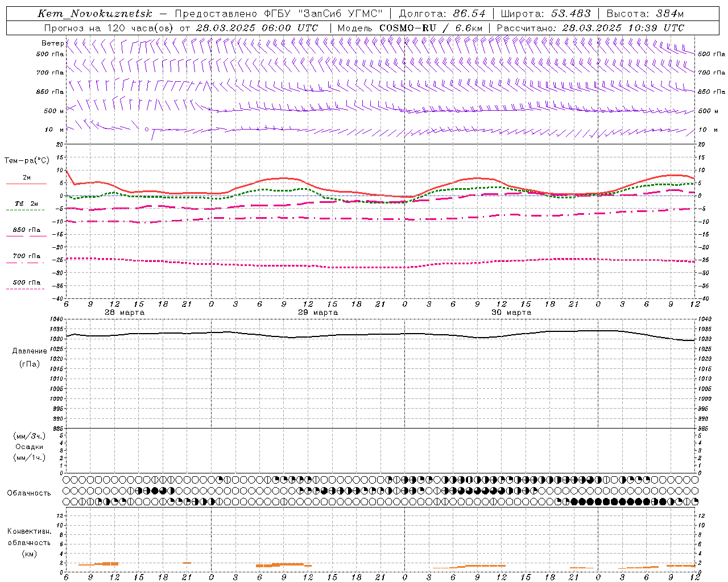Click '850 гПа' entry in temperature legend
The image size is (728, 582).
pyautogui.click(x=27, y=230)
